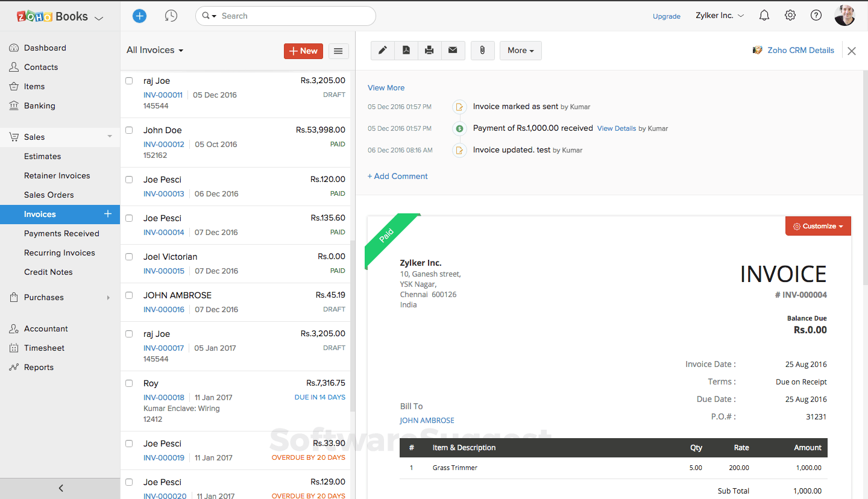Check the box next to John Doe's invoice
Screen dimensions: 868x499
click(128, 130)
